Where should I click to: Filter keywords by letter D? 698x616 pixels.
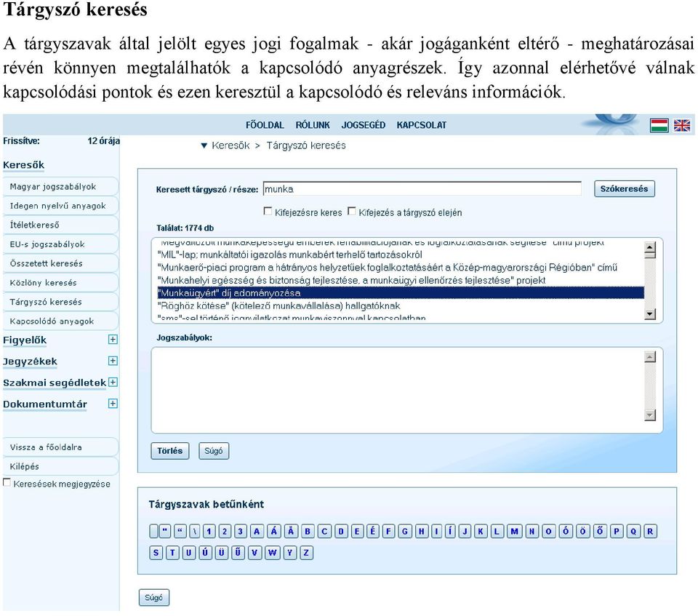pos(341,532)
